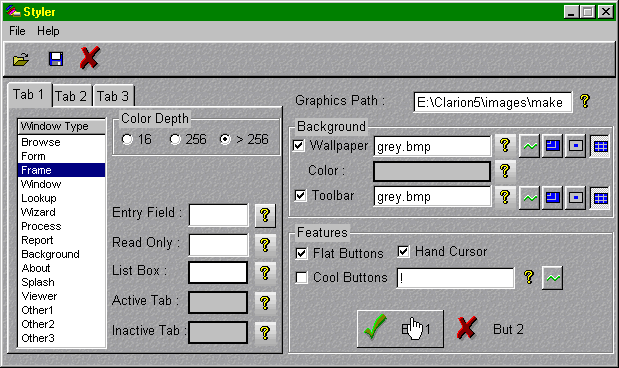The width and height of the screenshot is (619, 368).
Task: Select Lookup in the Window Type list
Action: (x=62, y=198)
